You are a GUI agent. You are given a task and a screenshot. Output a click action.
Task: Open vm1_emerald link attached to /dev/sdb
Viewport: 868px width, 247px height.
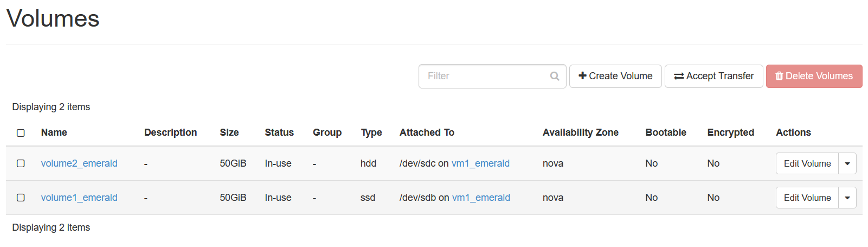[x=481, y=198]
